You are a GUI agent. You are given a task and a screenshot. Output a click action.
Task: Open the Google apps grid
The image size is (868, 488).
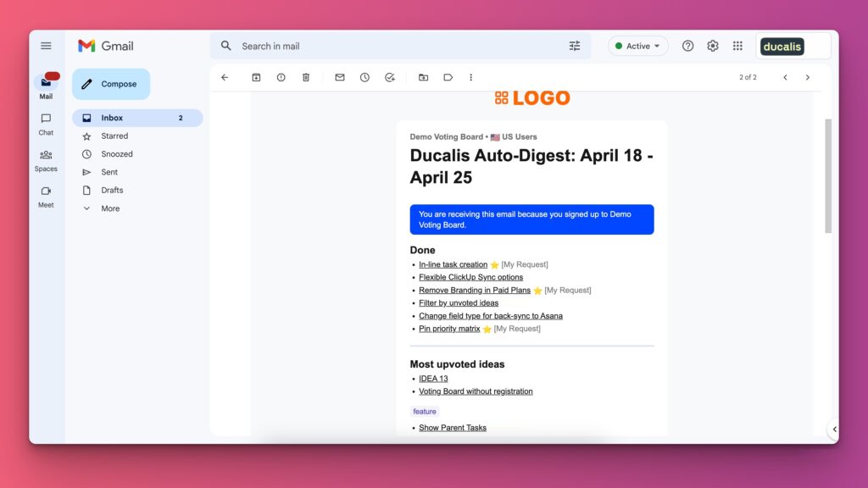click(x=737, y=46)
